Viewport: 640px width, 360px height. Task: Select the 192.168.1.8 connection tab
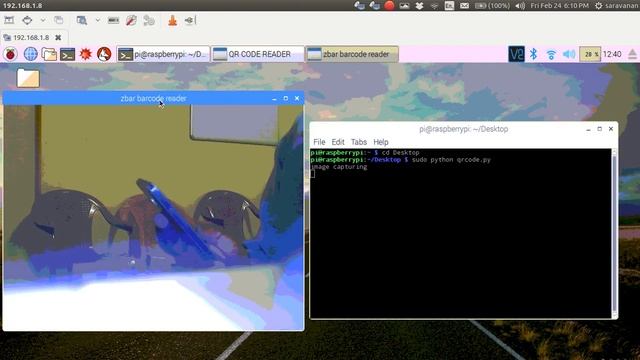pyautogui.click(x=31, y=38)
